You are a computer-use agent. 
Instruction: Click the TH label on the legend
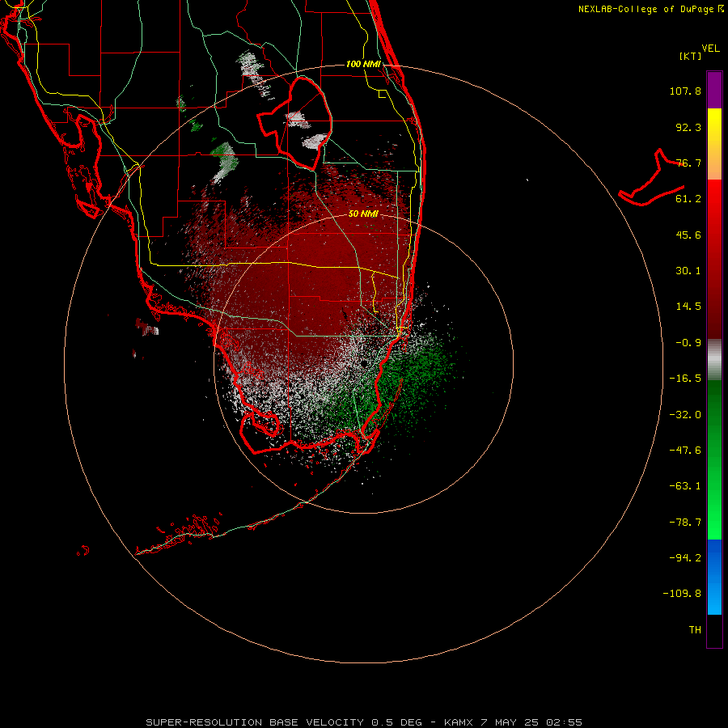695,630
